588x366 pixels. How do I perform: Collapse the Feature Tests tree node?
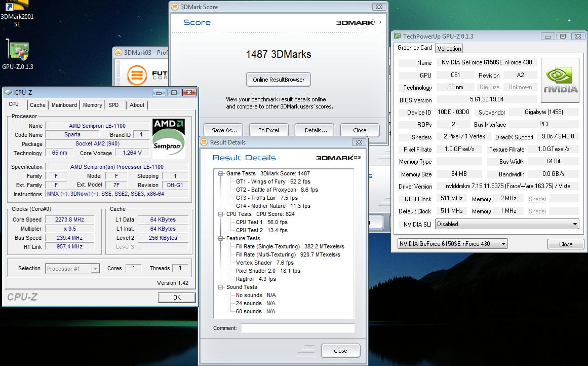[x=220, y=238]
